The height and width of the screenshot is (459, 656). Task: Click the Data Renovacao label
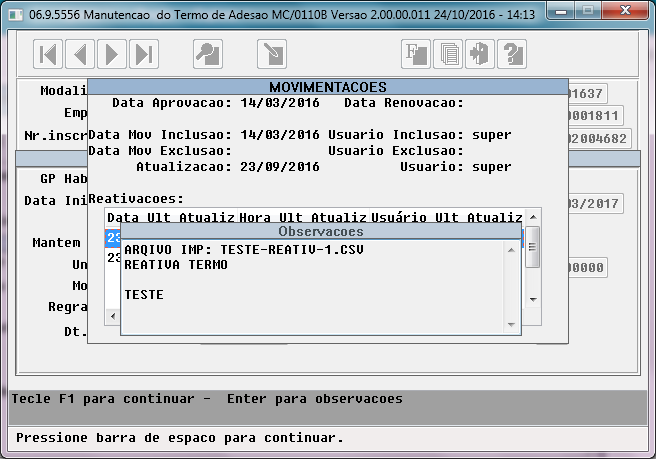click(x=404, y=103)
